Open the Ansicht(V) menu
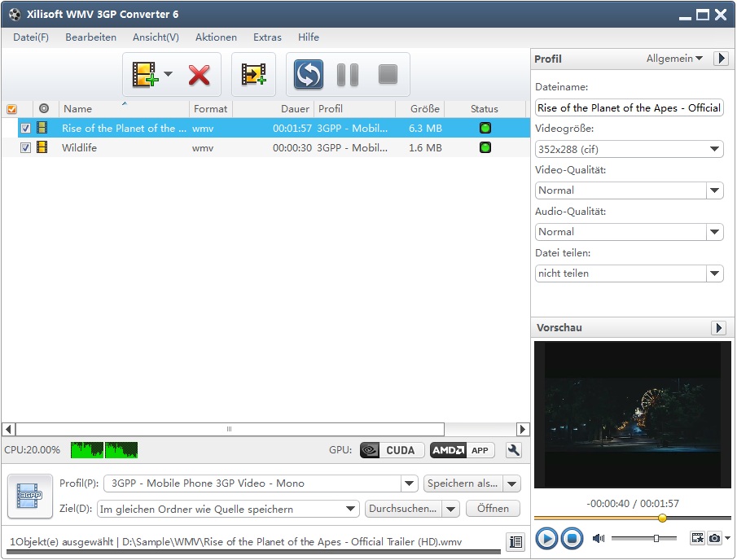Image resolution: width=737 pixels, height=560 pixels. (x=156, y=37)
